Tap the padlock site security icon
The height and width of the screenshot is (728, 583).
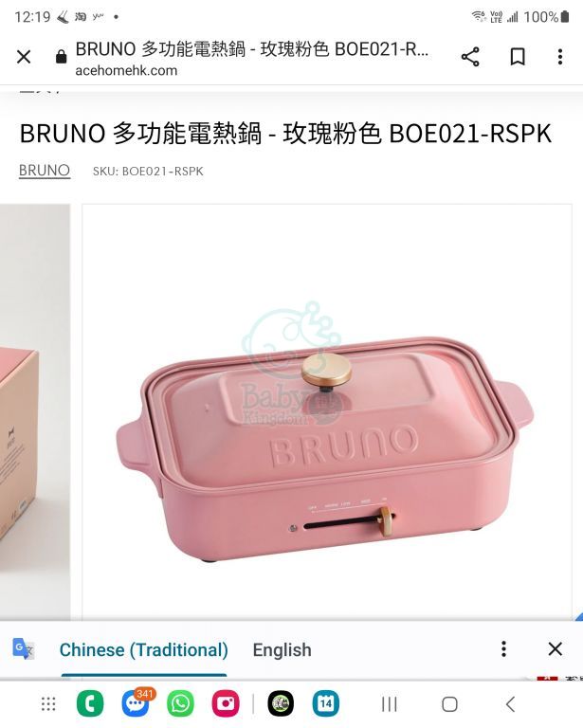(61, 57)
